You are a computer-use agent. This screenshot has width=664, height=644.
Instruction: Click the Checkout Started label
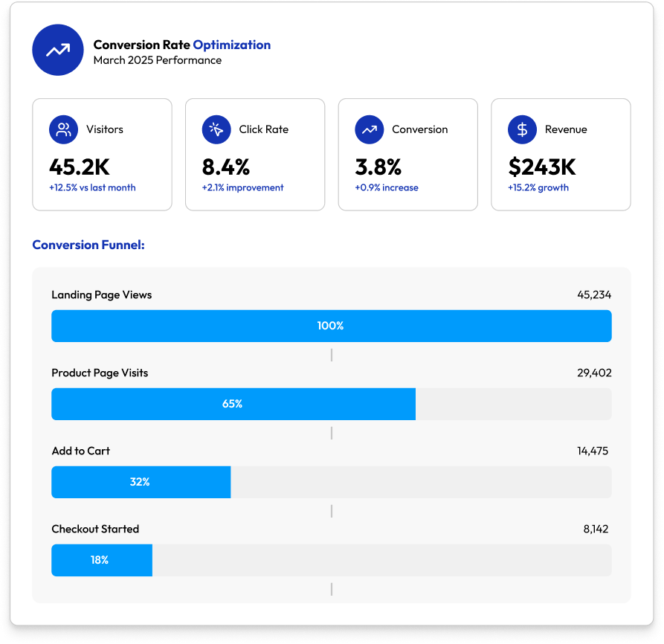tap(94, 529)
